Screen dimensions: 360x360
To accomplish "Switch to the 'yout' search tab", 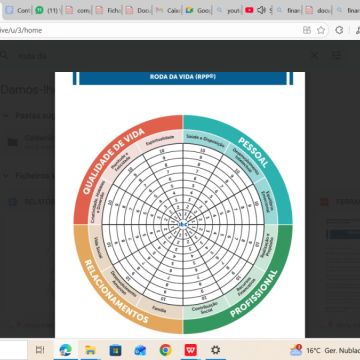I will [x=229, y=10].
